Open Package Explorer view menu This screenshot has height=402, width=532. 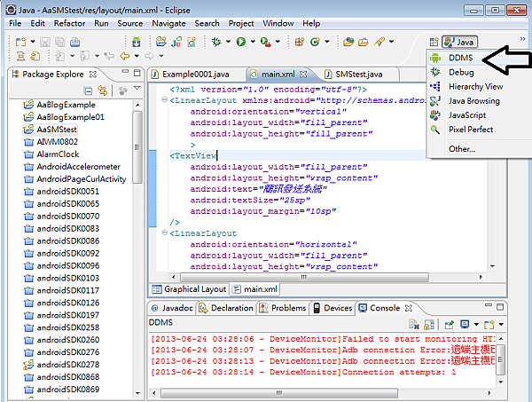tap(137, 90)
